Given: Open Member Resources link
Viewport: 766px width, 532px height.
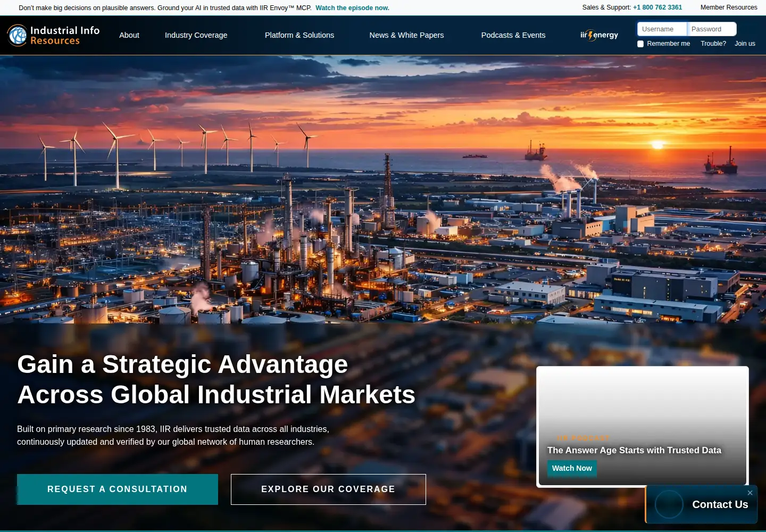Looking at the screenshot, I should tap(729, 7).
